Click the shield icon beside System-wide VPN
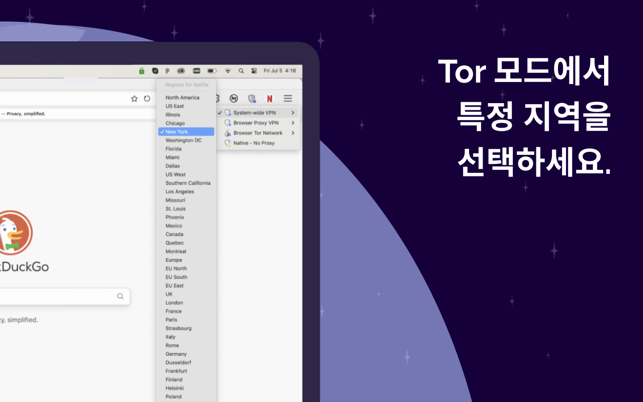The height and width of the screenshot is (402, 643). coord(228,112)
